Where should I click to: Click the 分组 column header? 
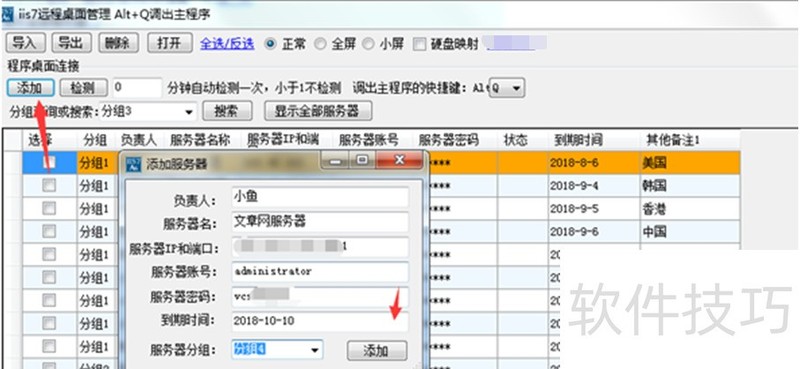pos(96,140)
